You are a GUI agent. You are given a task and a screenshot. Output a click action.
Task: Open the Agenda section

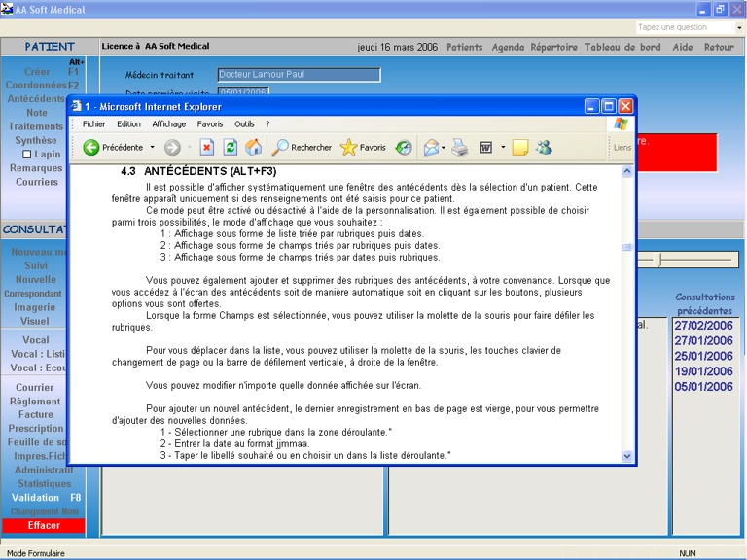[x=508, y=47]
